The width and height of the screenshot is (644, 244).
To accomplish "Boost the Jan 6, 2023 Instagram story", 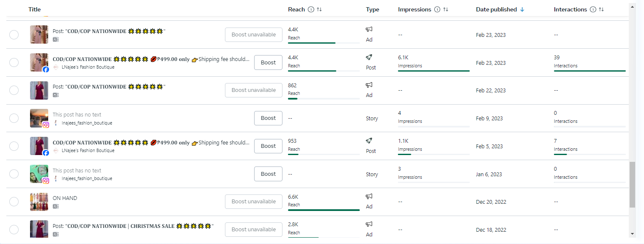I will tap(268, 174).
